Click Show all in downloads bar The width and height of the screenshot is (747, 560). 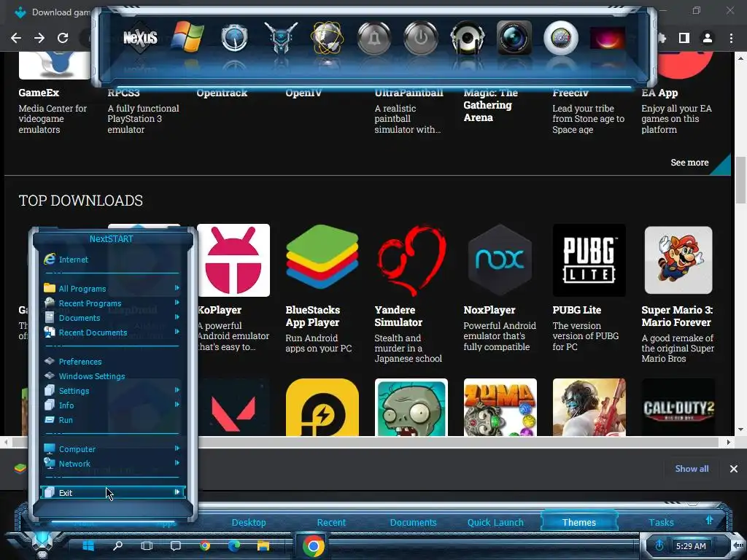[692, 469]
